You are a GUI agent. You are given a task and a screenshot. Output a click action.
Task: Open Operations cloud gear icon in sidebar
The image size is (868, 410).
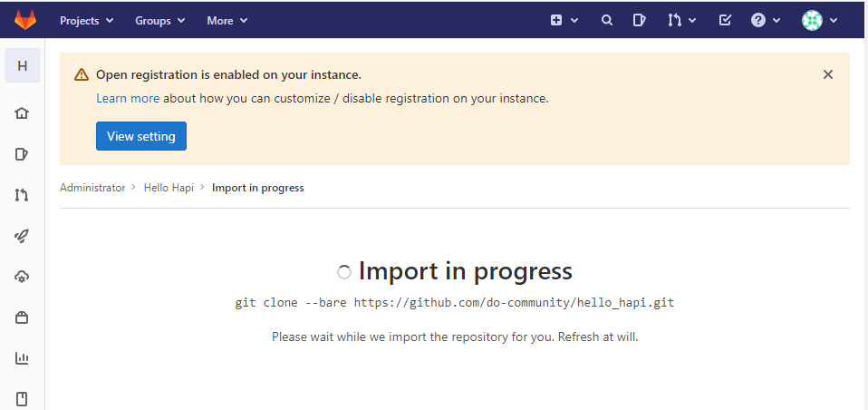click(22, 277)
